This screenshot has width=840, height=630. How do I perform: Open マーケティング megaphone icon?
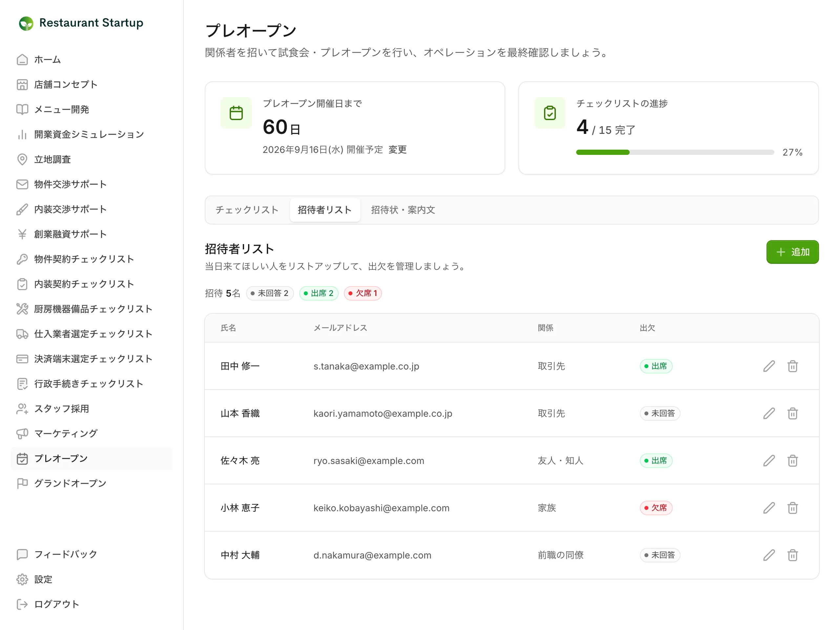pyautogui.click(x=22, y=434)
